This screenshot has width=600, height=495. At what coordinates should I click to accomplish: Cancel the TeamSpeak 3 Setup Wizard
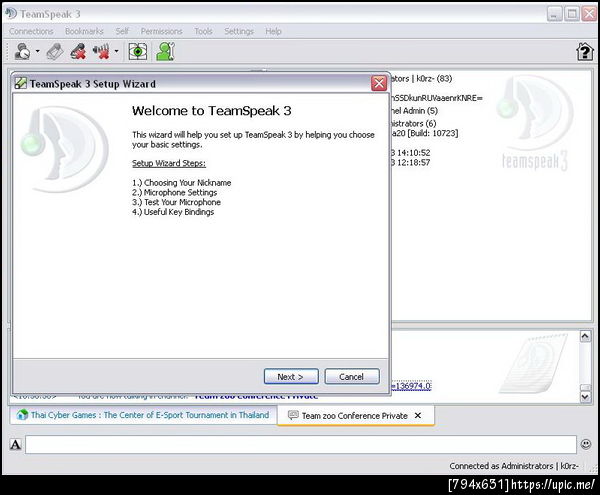coord(352,376)
